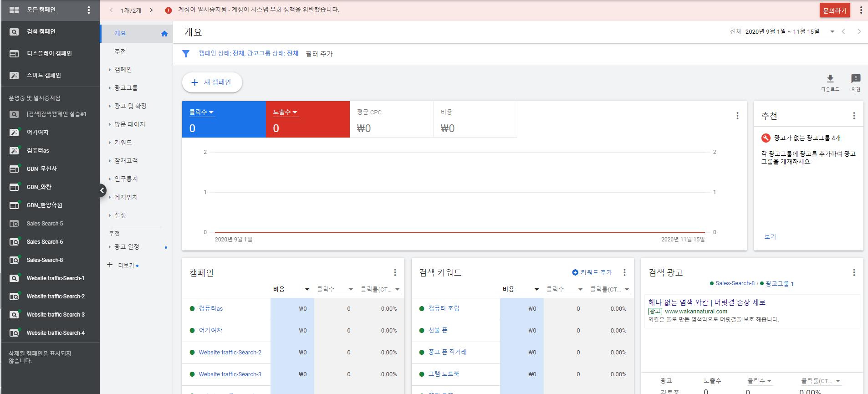Go to the next date range
Viewport: 868px width, 394px height.
(x=859, y=31)
